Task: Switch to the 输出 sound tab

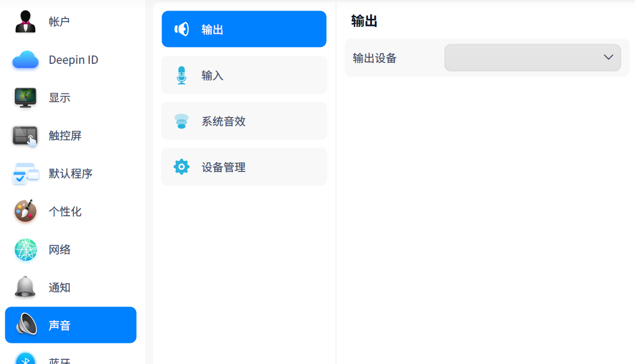Action: (x=244, y=29)
